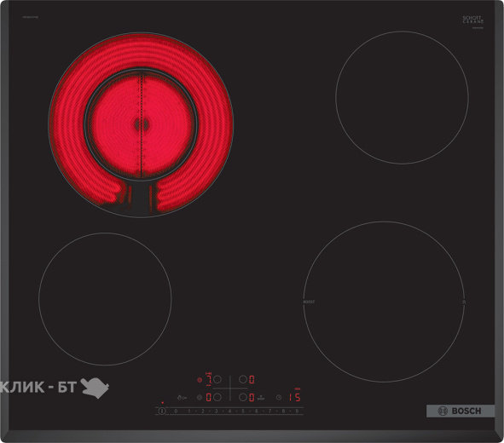Tap the glowing red heating zone
This screenshot has width=504, height=443.
[x=141, y=124]
